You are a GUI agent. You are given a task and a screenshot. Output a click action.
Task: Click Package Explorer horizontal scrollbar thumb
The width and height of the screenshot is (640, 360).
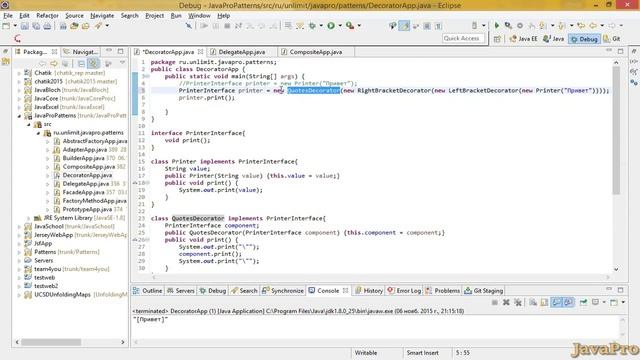(51, 342)
